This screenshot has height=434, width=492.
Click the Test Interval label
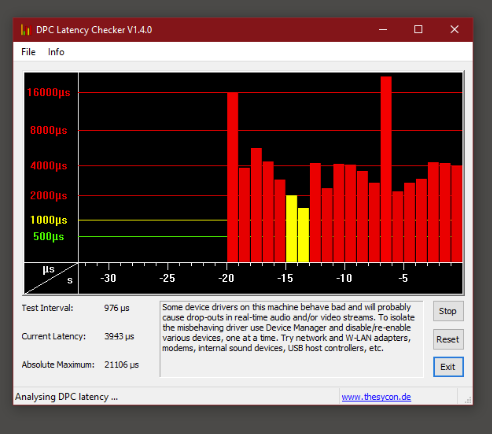coord(47,308)
